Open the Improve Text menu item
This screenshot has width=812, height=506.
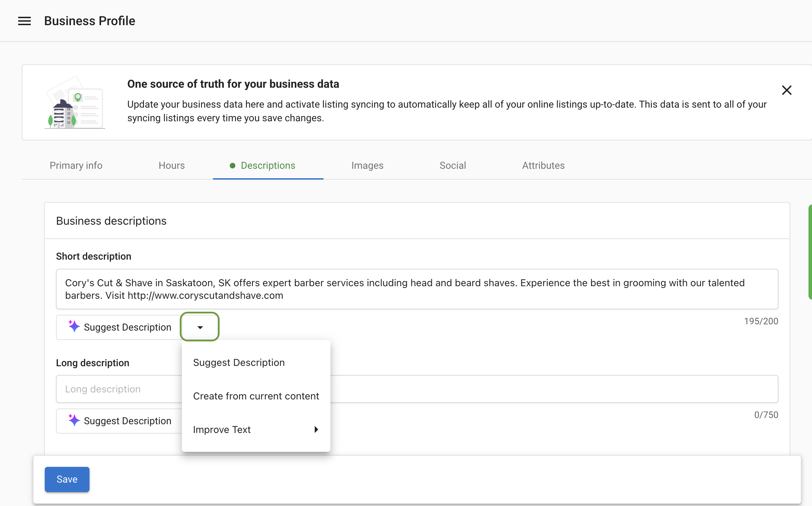tap(222, 430)
